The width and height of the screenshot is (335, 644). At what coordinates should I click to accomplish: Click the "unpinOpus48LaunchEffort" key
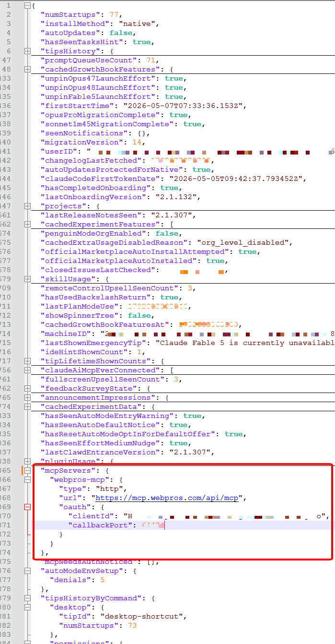(98, 87)
